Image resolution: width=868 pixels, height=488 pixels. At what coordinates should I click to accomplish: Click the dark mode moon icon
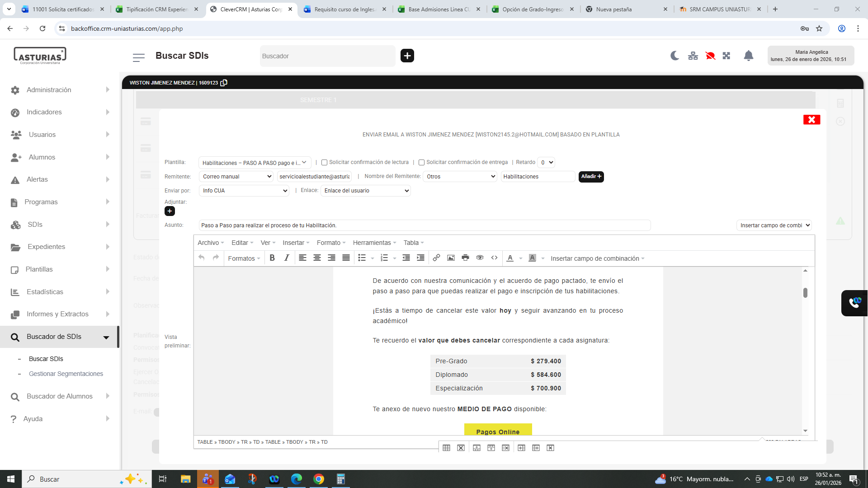(675, 56)
